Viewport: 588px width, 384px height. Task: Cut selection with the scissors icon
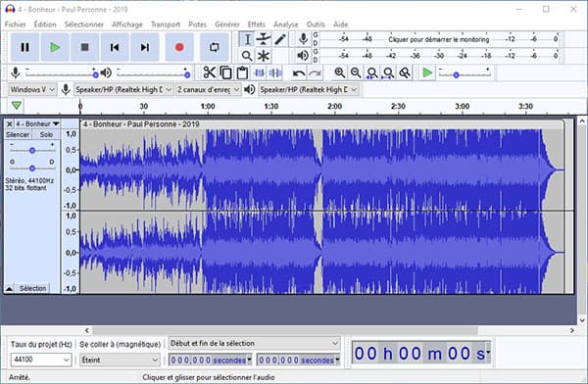coord(210,72)
